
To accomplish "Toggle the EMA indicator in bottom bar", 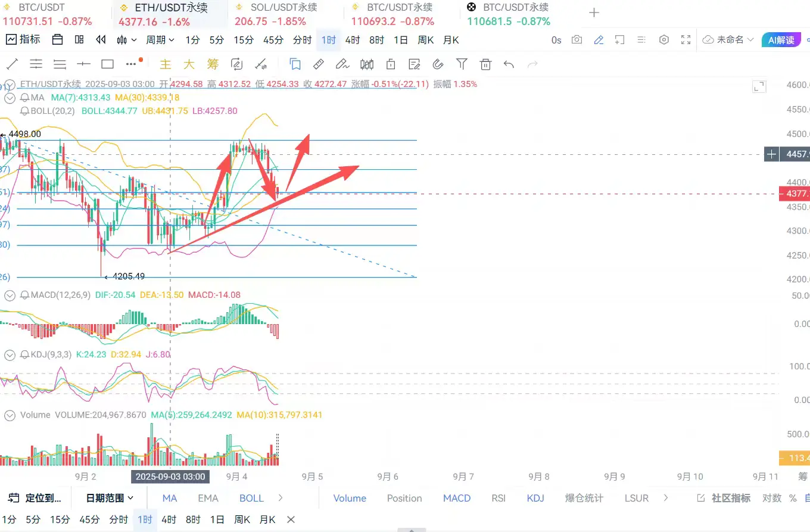I will click(208, 498).
